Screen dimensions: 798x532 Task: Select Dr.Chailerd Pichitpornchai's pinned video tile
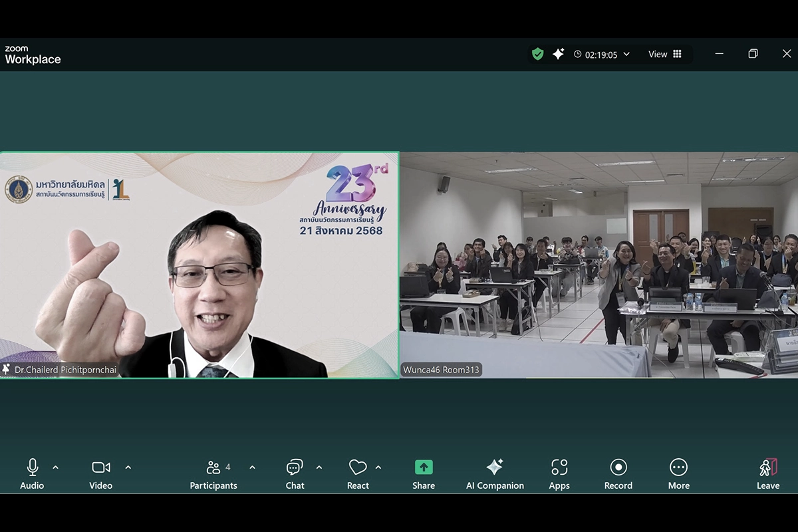[x=199, y=265]
